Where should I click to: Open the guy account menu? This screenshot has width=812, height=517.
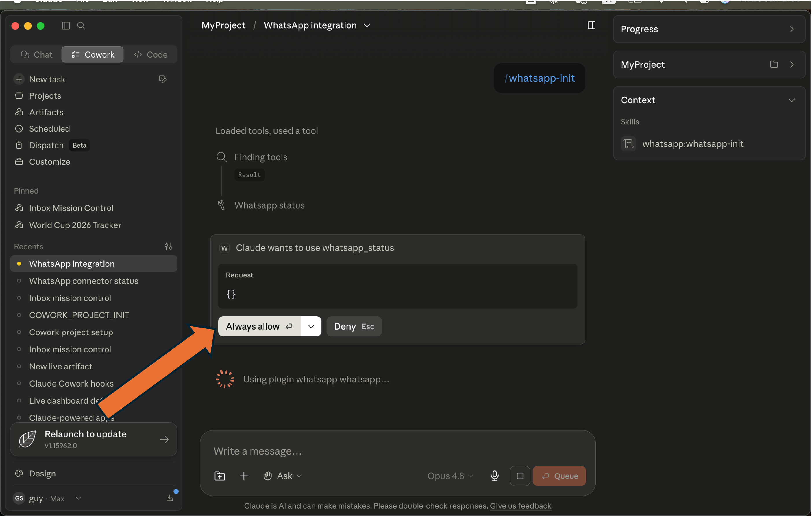(47, 498)
